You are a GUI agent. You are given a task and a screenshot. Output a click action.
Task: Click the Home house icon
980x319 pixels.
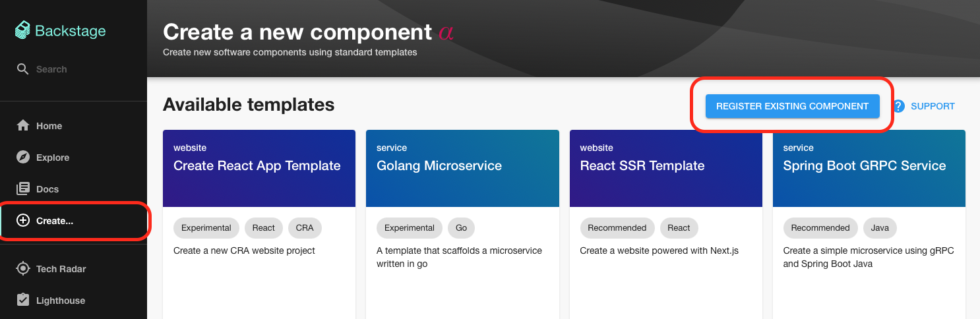pyautogui.click(x=23, y=126)
